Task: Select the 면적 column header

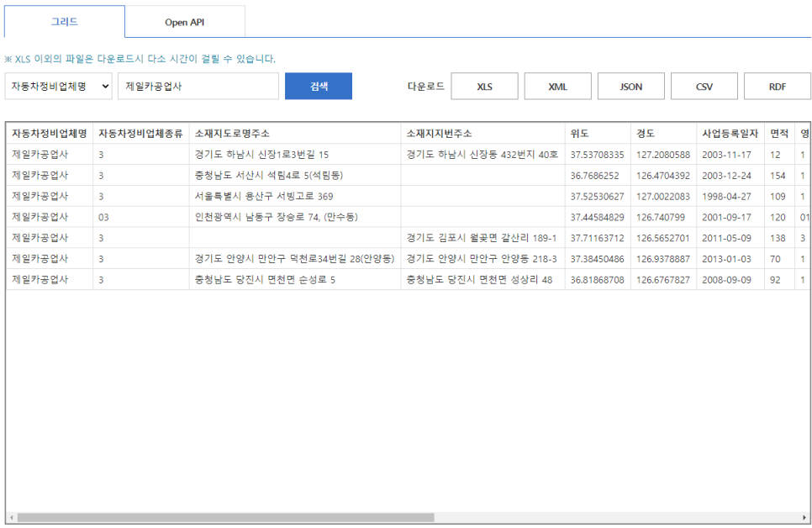Action: pos(779,134)
